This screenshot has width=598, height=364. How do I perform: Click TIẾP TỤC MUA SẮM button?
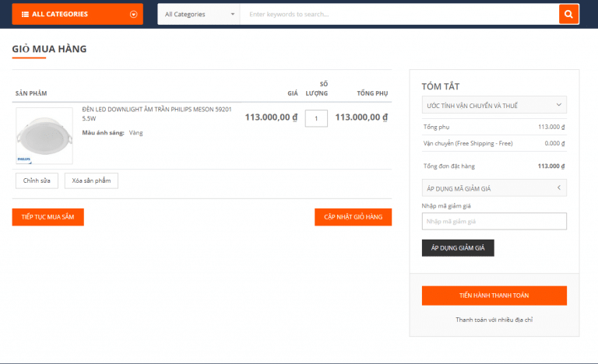pyautogui.click(x=47, y=217)
